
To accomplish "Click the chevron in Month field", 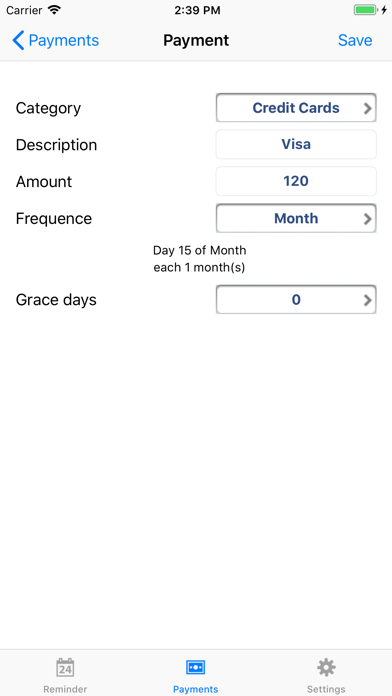I will tap(367, 218).
